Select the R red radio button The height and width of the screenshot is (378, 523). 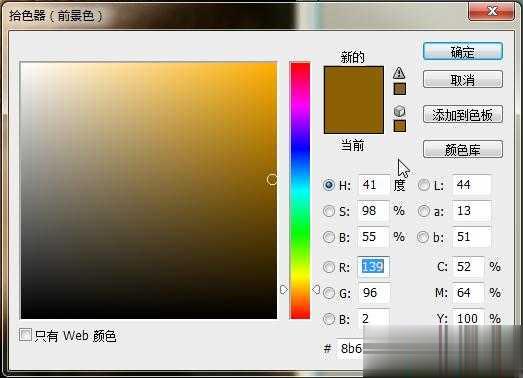(329, 267)
